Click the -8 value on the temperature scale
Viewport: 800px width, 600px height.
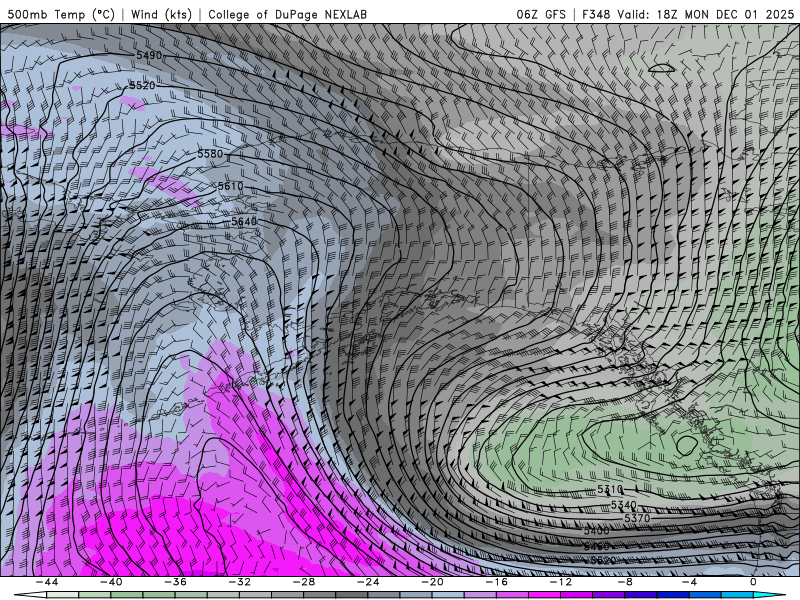point(625,582)
